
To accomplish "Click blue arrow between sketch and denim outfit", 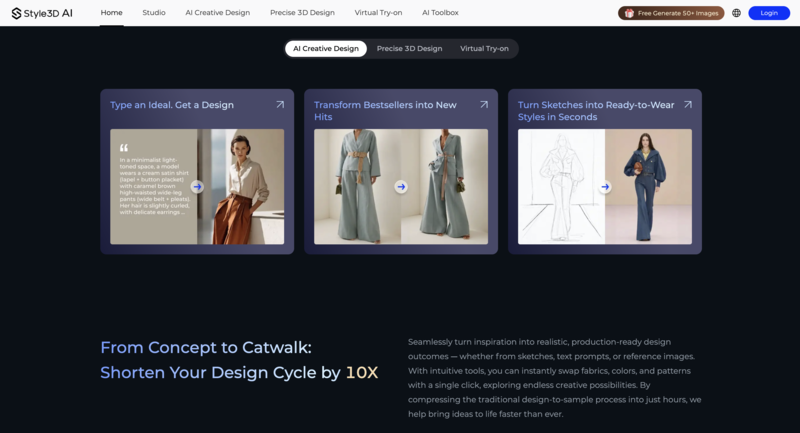I will pos(605,186).
